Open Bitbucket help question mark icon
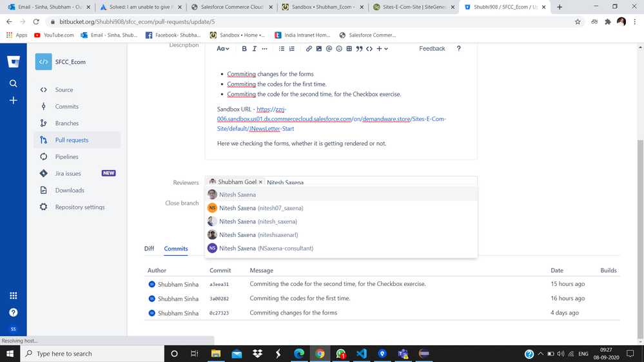Screen dimensions: 644x362 pyautogui.click(x=13, y=312)
